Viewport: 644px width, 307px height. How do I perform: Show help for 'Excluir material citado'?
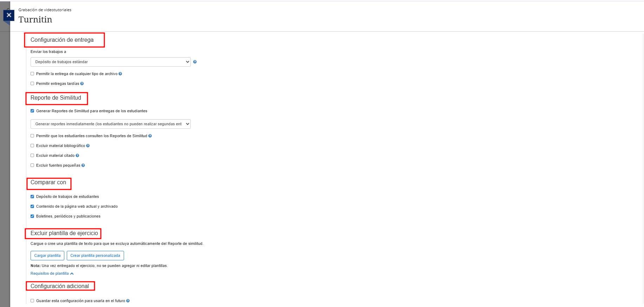click(x=77, y=156)
